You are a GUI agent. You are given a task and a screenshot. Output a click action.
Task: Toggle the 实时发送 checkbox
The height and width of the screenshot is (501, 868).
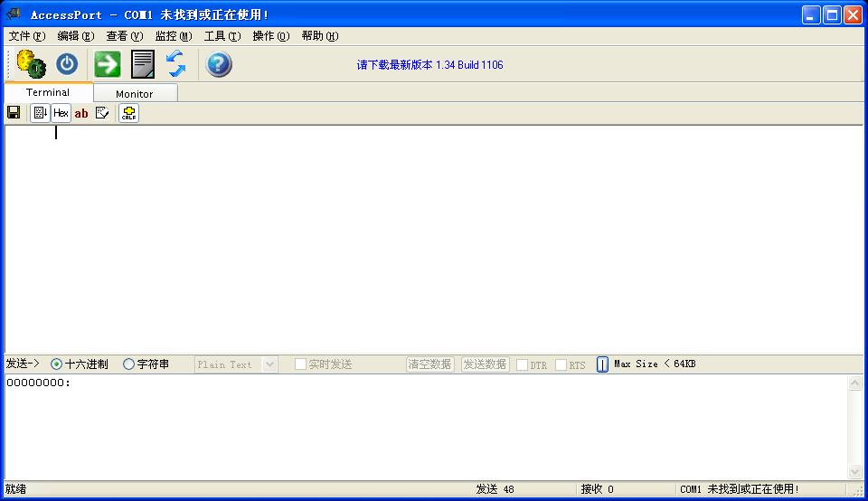pos(300,364)
